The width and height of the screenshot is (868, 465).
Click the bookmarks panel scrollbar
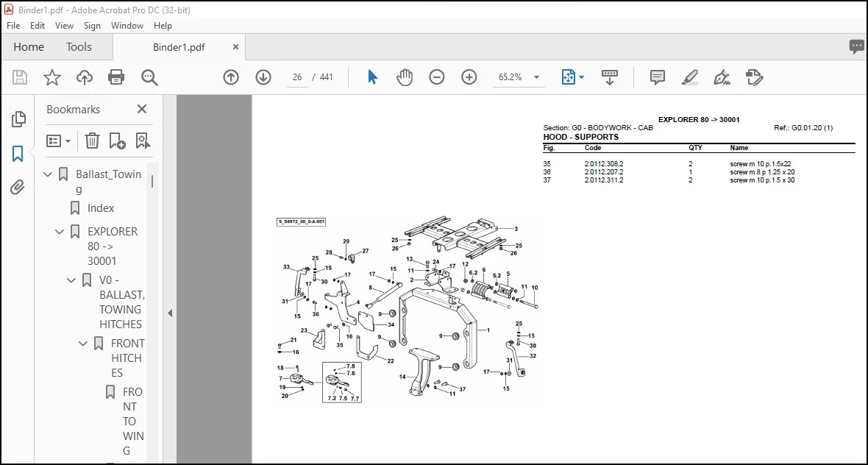[152, 182]
